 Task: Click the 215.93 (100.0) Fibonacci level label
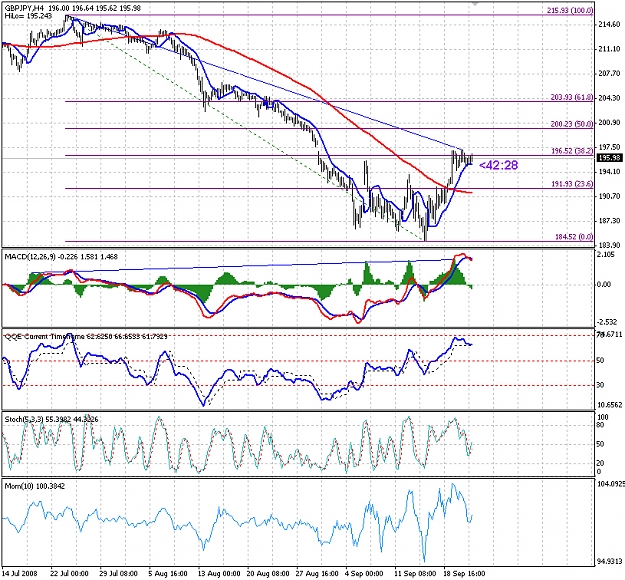click(x=570, y=10)
